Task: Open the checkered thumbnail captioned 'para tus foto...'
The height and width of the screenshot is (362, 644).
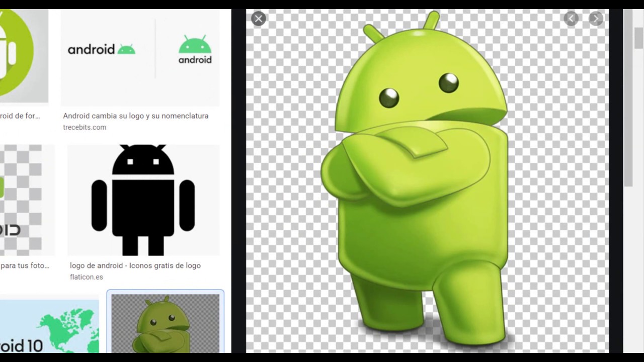Action: (28, 200)
